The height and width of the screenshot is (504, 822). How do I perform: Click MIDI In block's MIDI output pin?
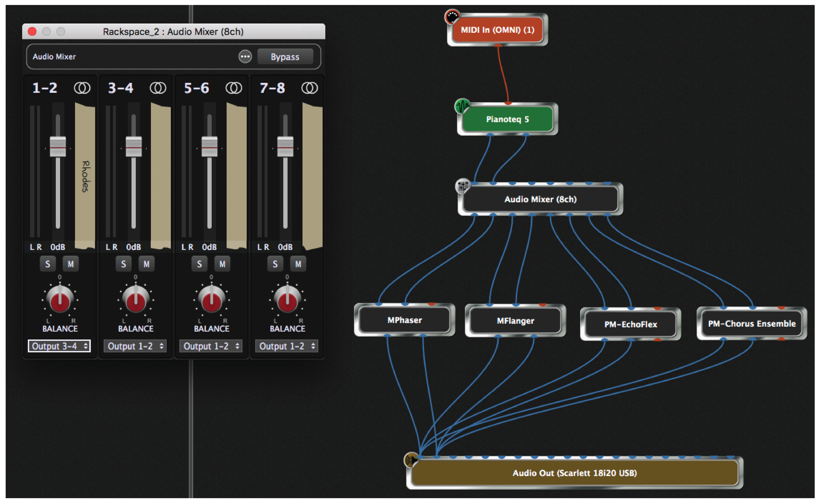pyautogui.click(x=498, y=45)
